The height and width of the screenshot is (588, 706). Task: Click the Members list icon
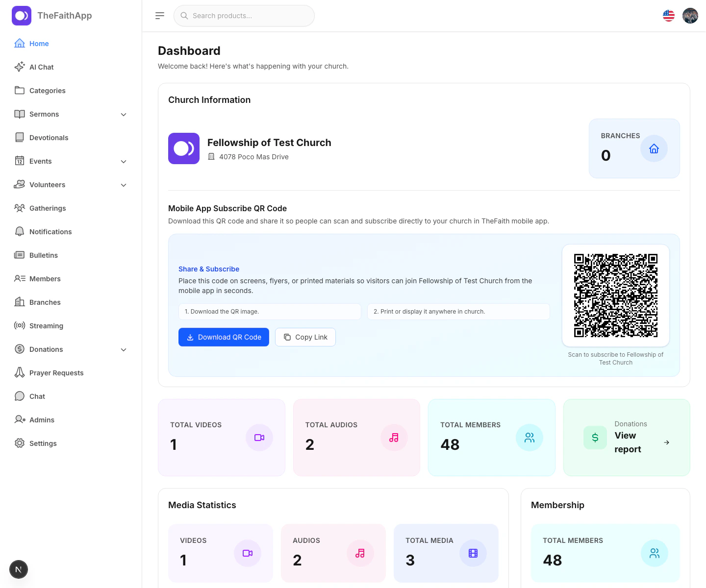[x=20, y=278]
